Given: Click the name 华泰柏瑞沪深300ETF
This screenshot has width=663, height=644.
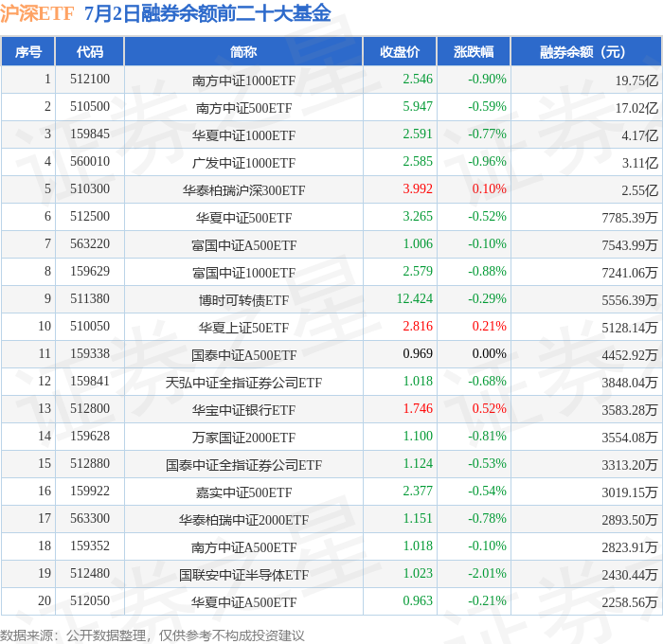Looking at the screenshot, I should coord(243,190).
